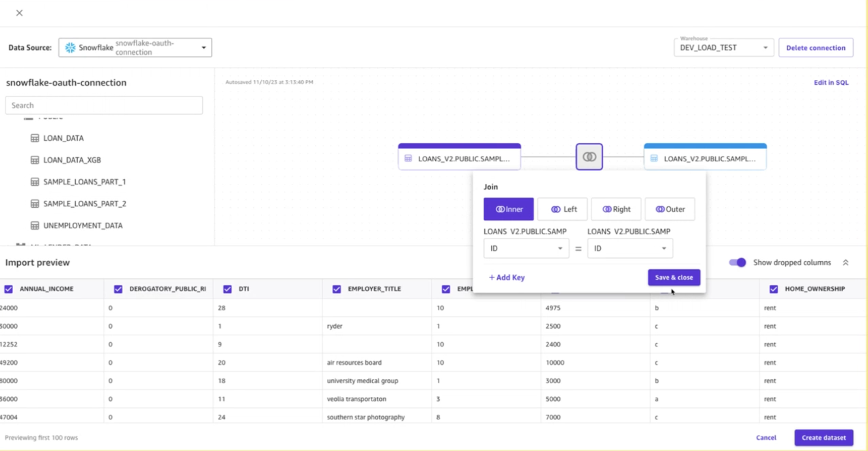Viewport: 868px width, 451px height.
Task: Click the LOAN_DATA table icon
Action: [x=35, y=138]
